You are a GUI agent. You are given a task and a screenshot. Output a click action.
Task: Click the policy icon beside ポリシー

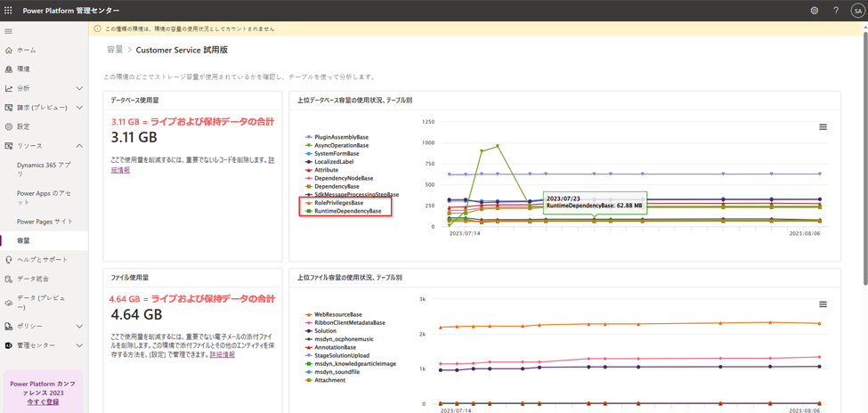coord(8,326)
